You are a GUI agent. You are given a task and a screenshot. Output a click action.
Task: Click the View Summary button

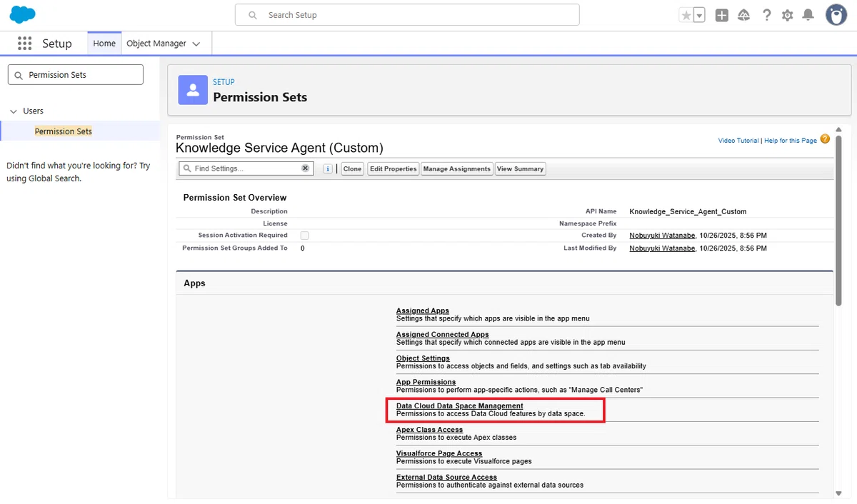[x=520, y=168]
